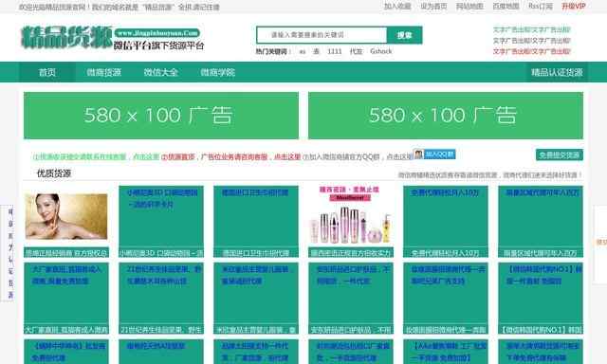Open the red text ad link 文字广告出租
Viewport: 607px width, 364px height.
point(531,51)
